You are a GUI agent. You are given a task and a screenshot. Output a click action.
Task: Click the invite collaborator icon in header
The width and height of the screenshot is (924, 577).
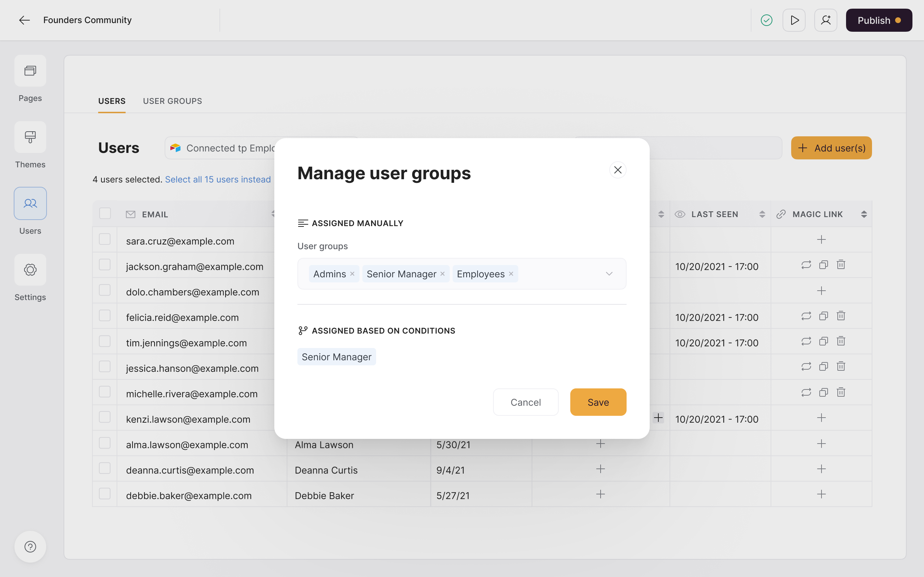click(x=825, y=20)
